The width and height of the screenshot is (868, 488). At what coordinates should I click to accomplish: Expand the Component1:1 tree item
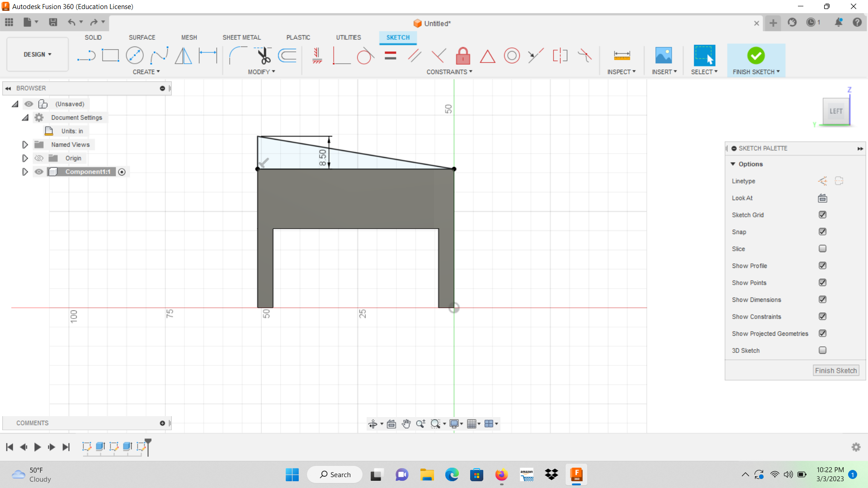24,172
